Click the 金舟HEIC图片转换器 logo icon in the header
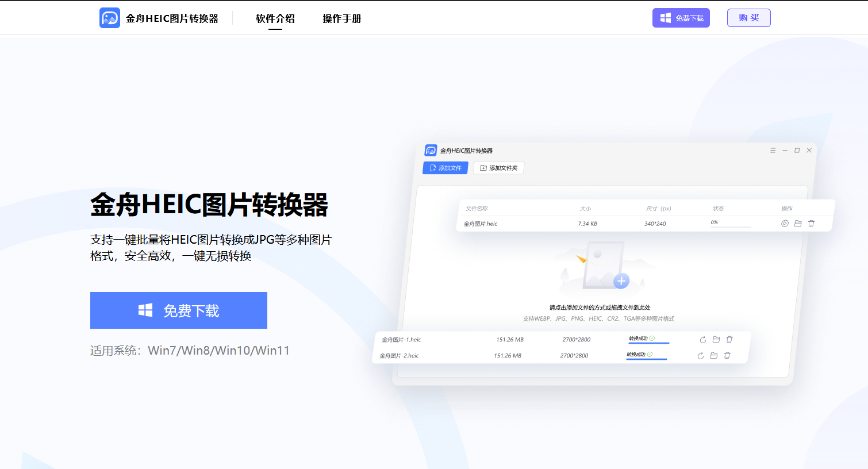868x469 pixels. pyautogui.click(x=110, y=18)
